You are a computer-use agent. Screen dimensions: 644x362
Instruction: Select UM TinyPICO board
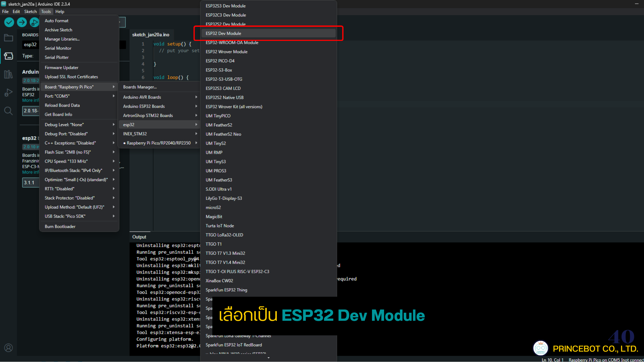(x=218, y=116)
